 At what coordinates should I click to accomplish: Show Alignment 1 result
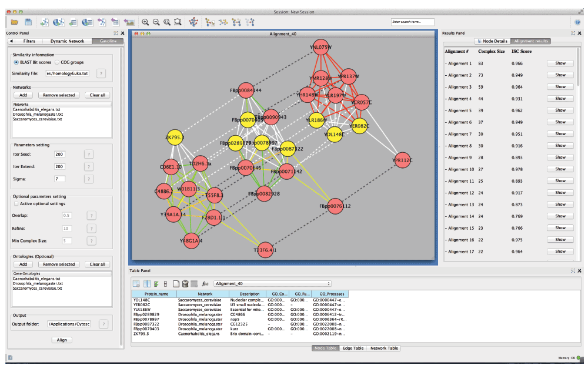click(560, 63)
